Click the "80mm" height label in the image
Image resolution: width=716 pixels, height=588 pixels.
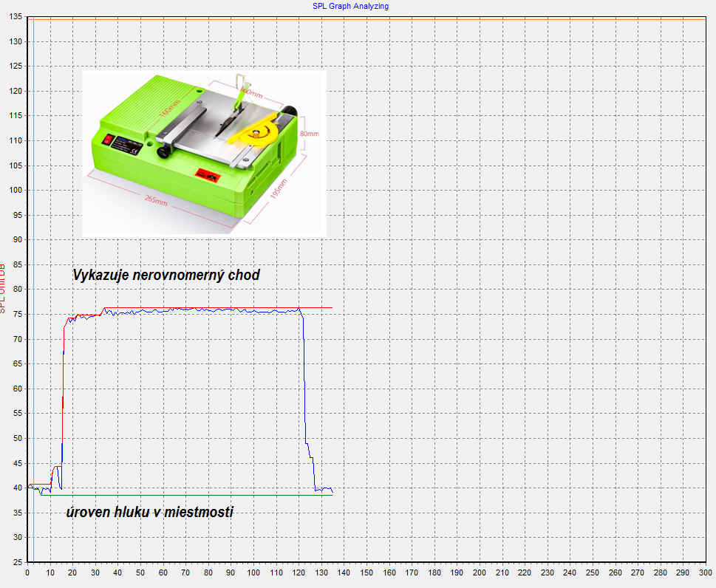[310, 134]
